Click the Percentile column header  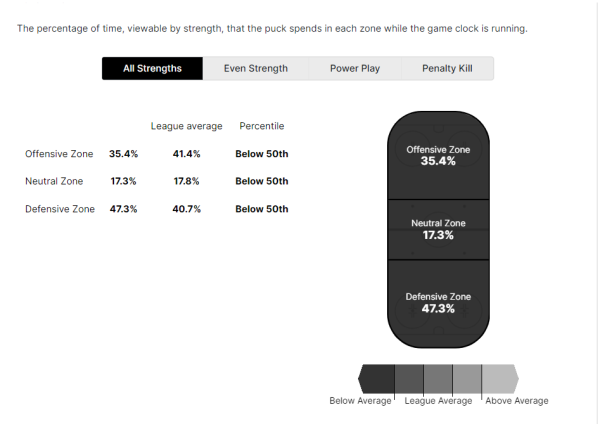262,127
